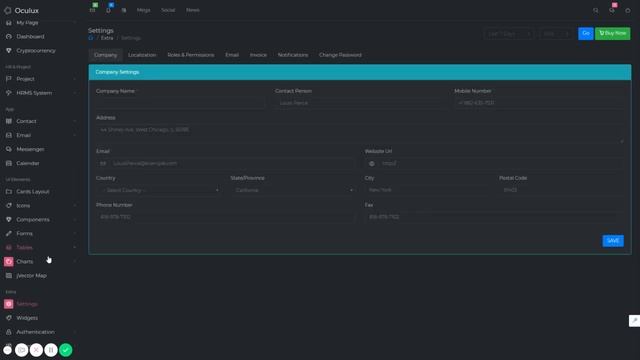Open the Social top menu
Image resolution: width=640 pixels, height=360 pixels.
[x=168, y=10]
